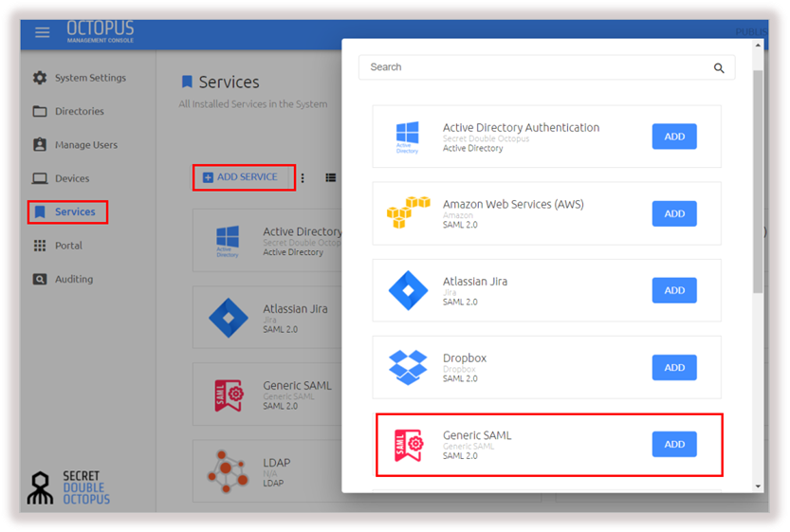The image size is (790, 532).
Task: Click the Windows logo of Active Directory Authentication in dialog
Action: pyautogui.click(x=407, y=137)
